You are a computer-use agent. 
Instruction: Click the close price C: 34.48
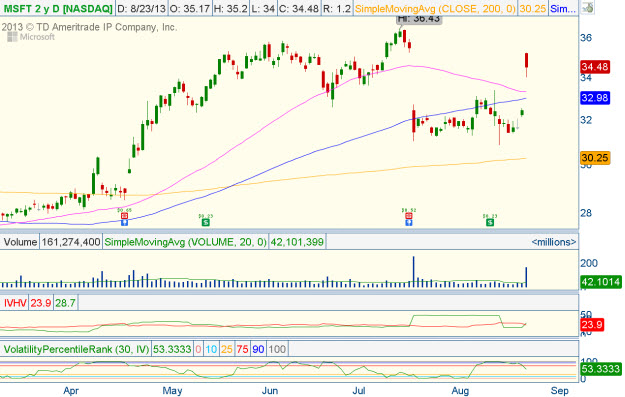299,8
